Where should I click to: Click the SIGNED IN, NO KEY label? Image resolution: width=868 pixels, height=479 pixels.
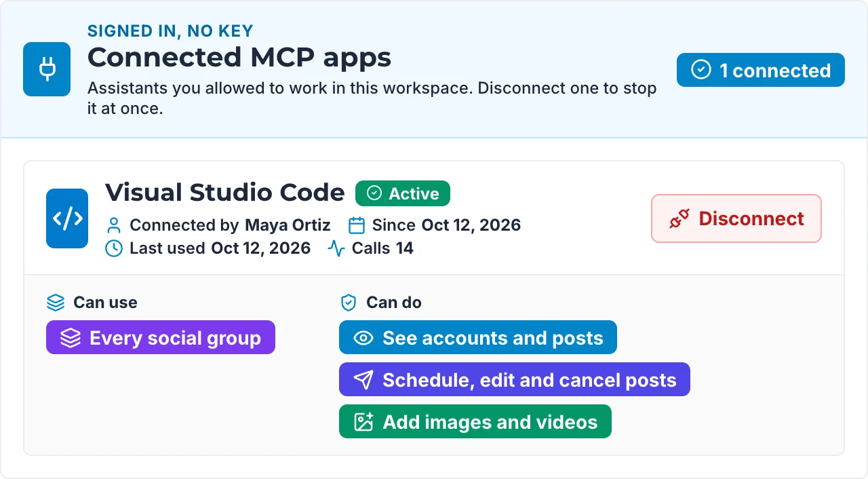click(x=170, y=31)
